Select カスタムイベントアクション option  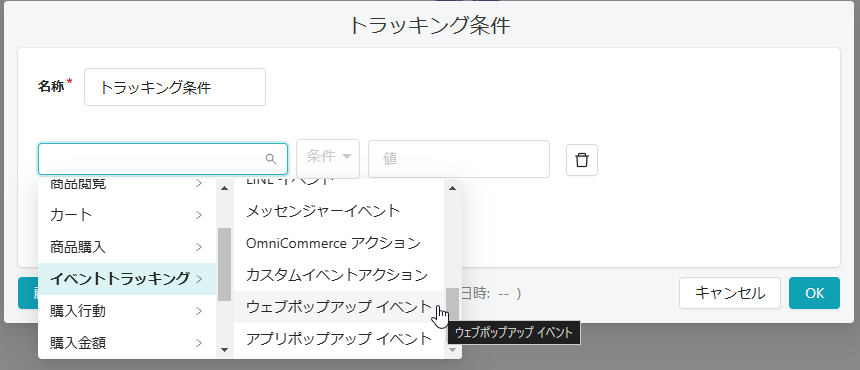(340, 275)
